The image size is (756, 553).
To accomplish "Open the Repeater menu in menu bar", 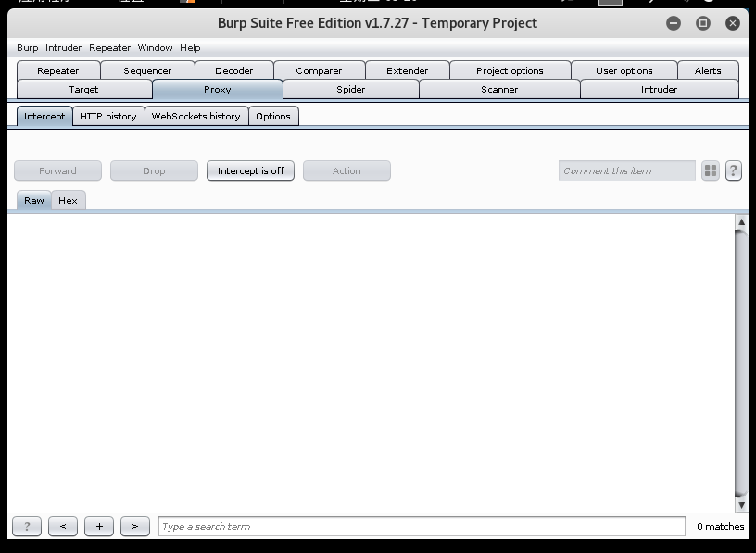I will coord(110,48).
